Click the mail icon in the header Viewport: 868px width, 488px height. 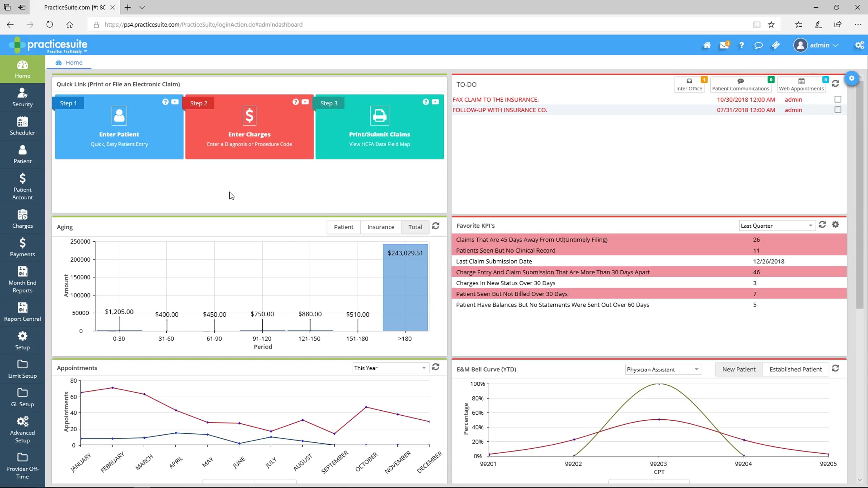(x=724, y=45)
